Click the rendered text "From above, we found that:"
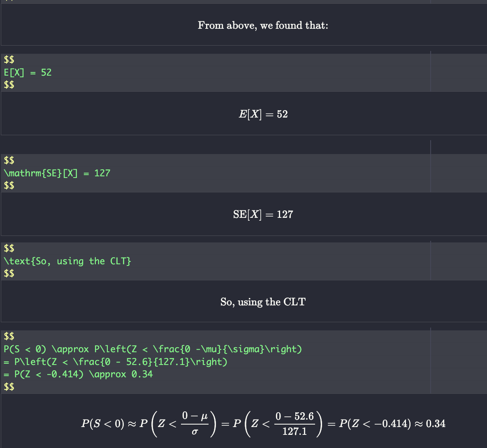The width and height of the screenshot is (487, 448). [263, 25]
